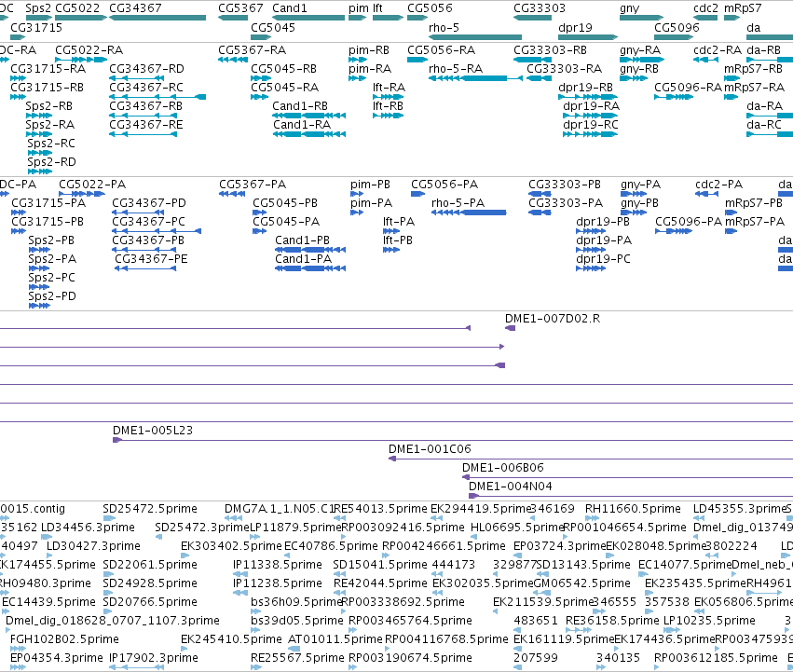Click the mRpS7 gene label

pyautogui.click(x=743, y=8)
